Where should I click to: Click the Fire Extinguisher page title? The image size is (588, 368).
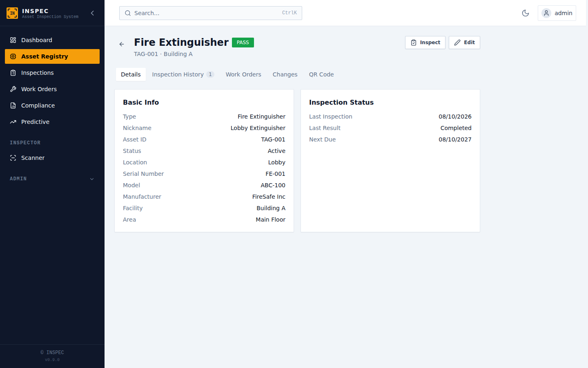(181, 42)
